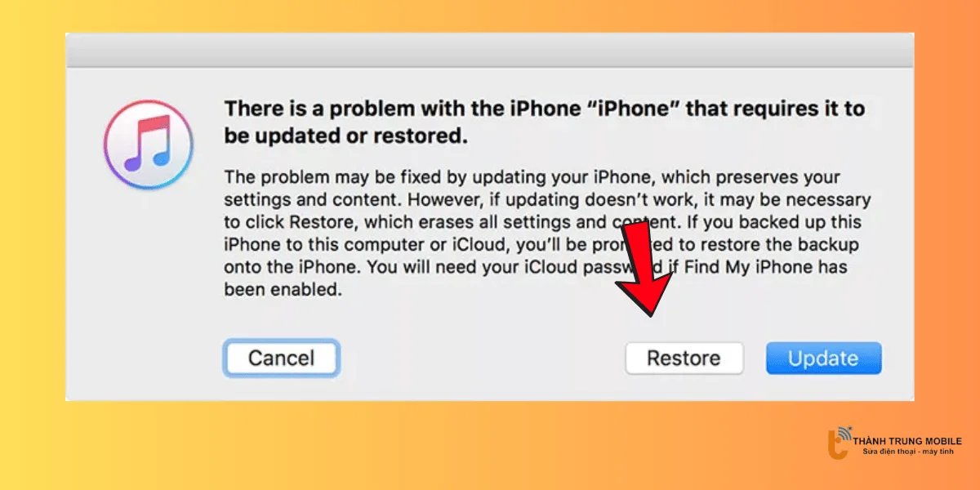Screen dimensions: 980x490
Task: Click the yellow background left of the dialog
Action: 33,245
